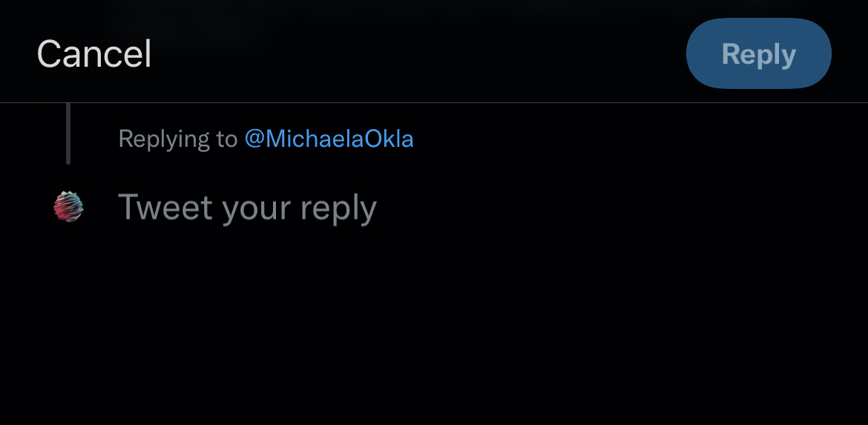The image size is (868, 425).
Task: Click the Replying to label
Action: click(178, 139)
